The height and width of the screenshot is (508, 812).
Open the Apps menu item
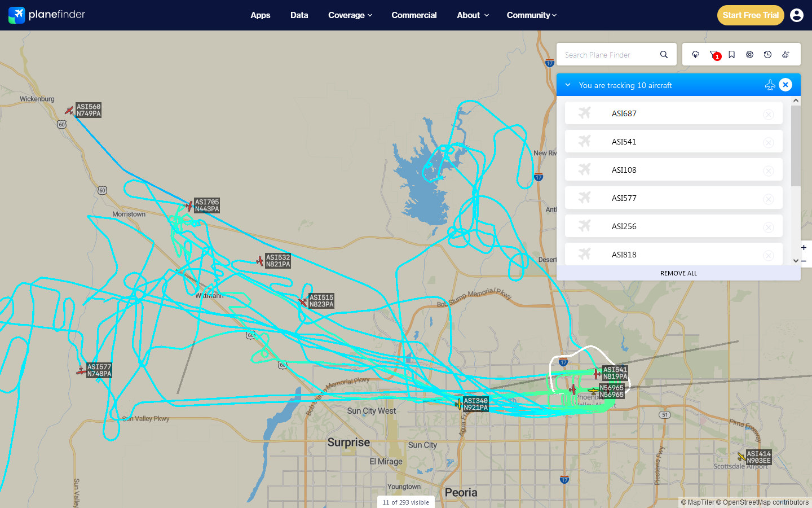[261, 15]
